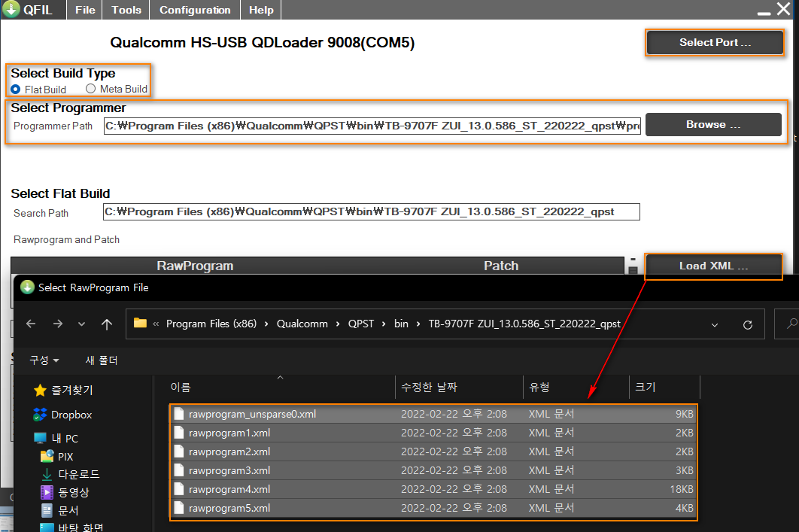The width and height of the screenshot is (799, 532).
Task: Click file icon of rawprogram3.xml
Action: [x=179, y=470]
